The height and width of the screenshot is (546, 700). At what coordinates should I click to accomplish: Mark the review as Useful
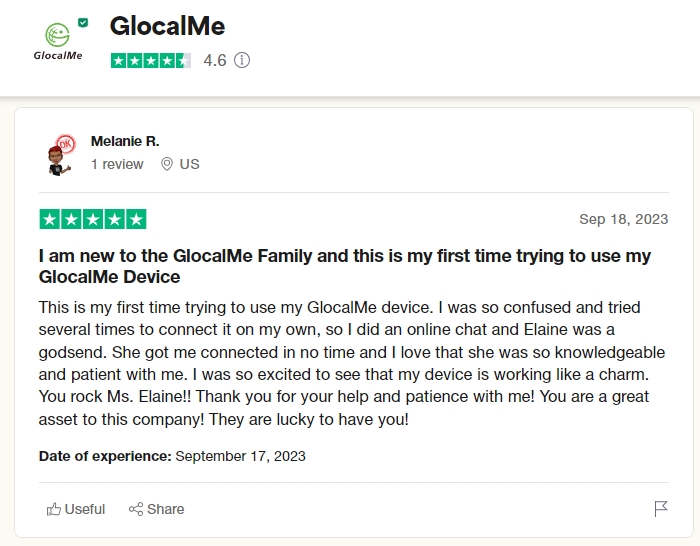pos(76,509)
